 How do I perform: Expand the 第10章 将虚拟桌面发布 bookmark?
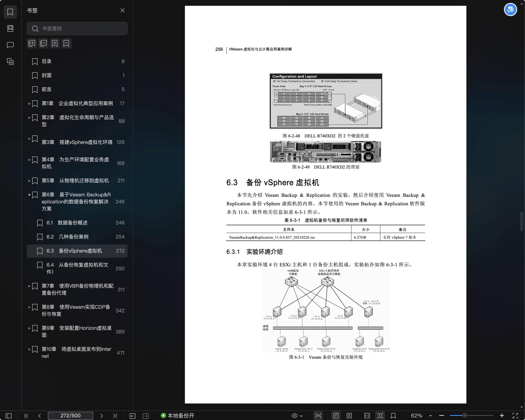[29, 349]
